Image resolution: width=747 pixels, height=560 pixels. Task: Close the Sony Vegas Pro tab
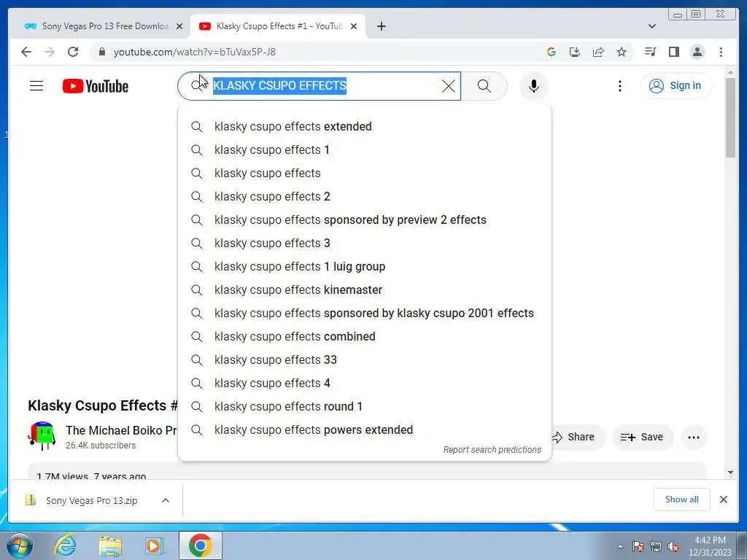click(179, 26)
